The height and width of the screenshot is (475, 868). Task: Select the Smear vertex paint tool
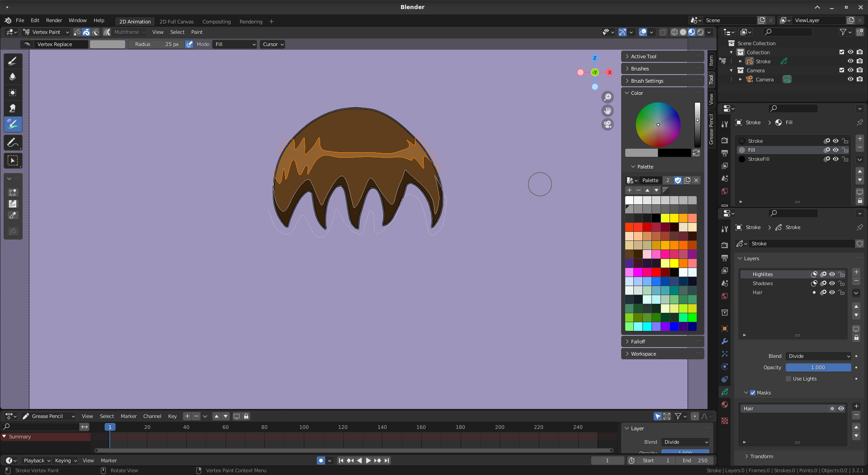coord(13,108)
